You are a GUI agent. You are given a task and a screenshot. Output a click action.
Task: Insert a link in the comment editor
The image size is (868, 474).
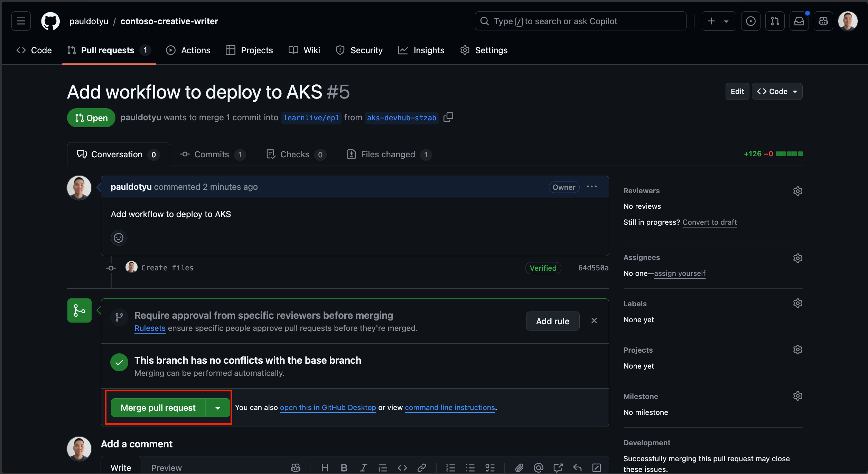(x=421, y=468)
